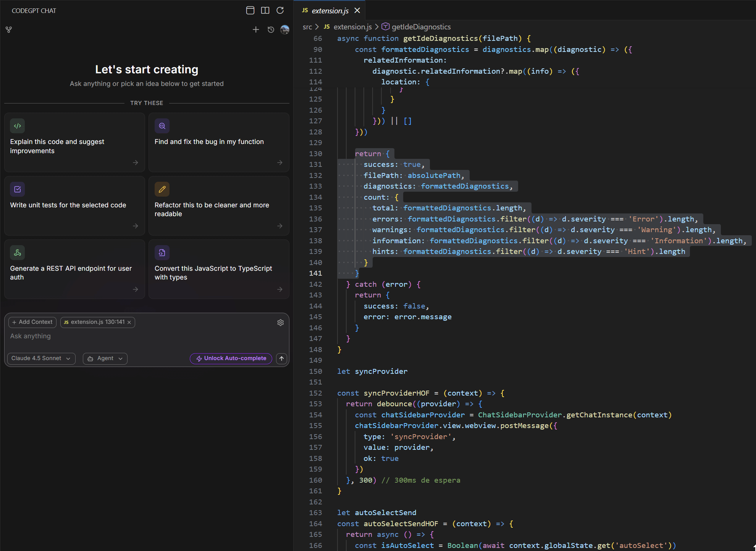Open the graph nodes icon below title
The width and height of the screenshot is (756, 551).
[x=9, y=30]
